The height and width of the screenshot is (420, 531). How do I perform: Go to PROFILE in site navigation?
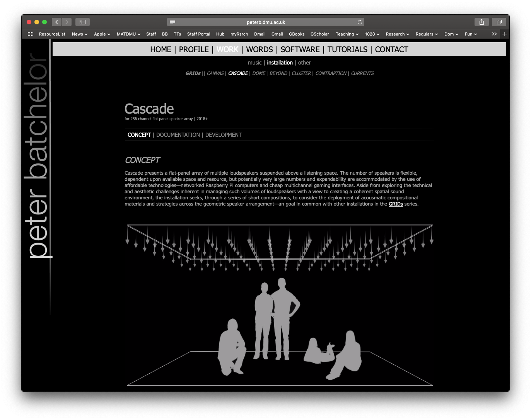[194, 49]
